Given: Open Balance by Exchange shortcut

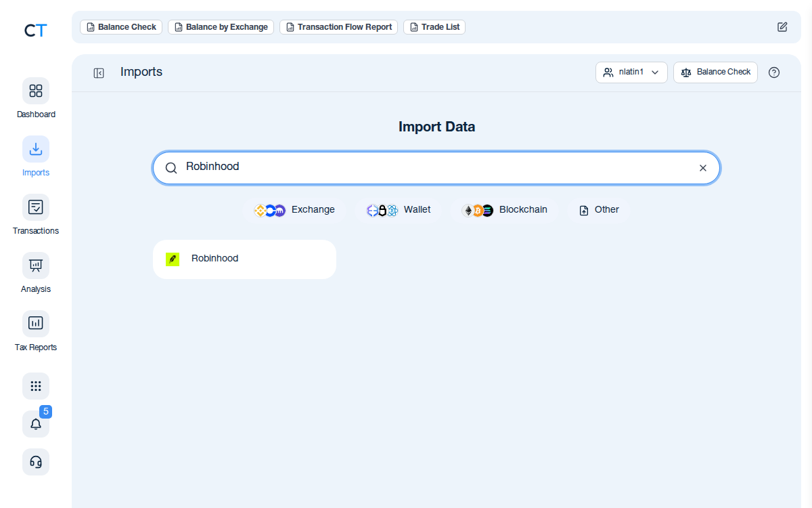Looking at the screenshot, I should (221, 27).
